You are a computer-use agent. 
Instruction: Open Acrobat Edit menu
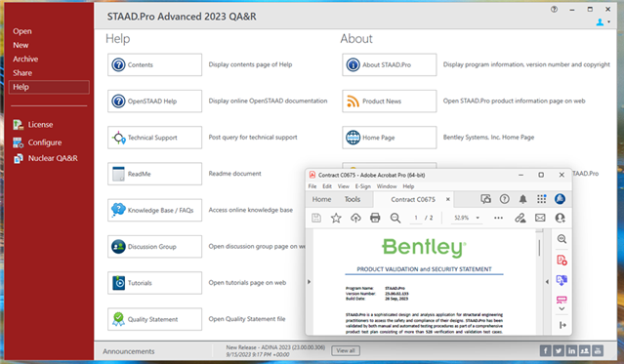tap(327, 186)
